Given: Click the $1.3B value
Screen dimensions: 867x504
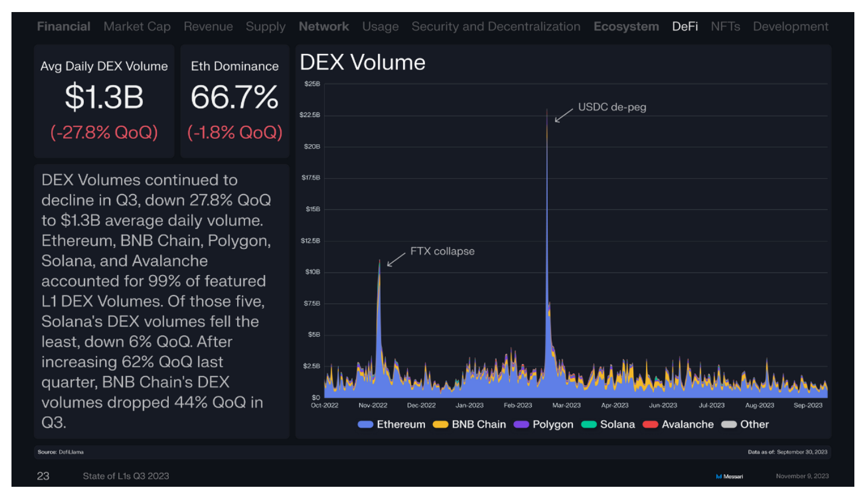Looking at the screenshot, I should pyautogui.click(x=104, y=96).
